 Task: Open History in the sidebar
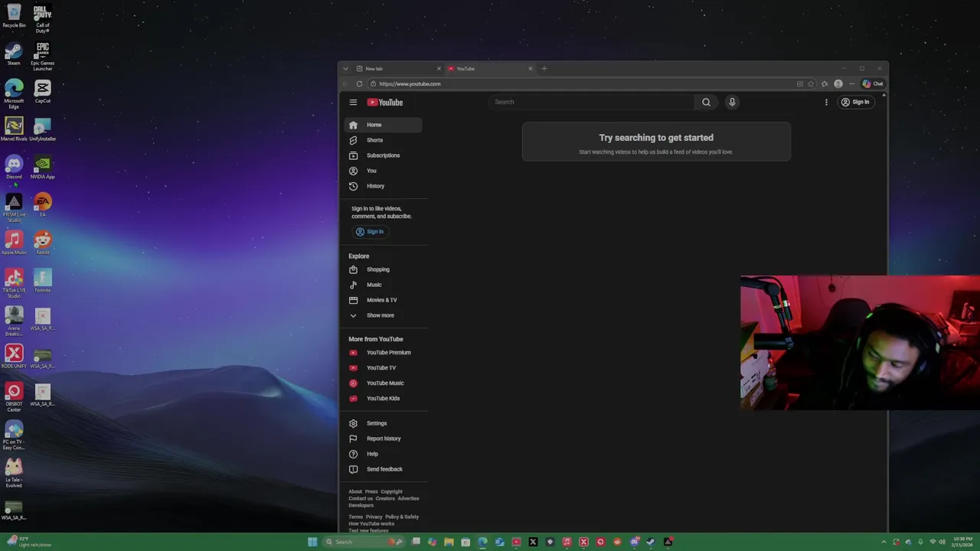[x=383, y=186]
